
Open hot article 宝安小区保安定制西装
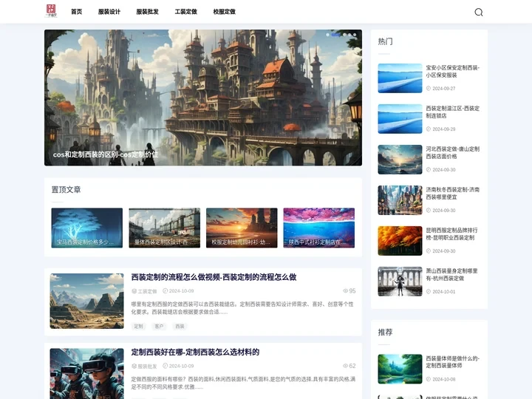[x=453, y=71]
